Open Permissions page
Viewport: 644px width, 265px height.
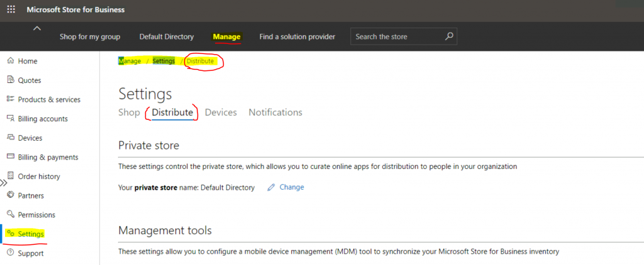36,215
